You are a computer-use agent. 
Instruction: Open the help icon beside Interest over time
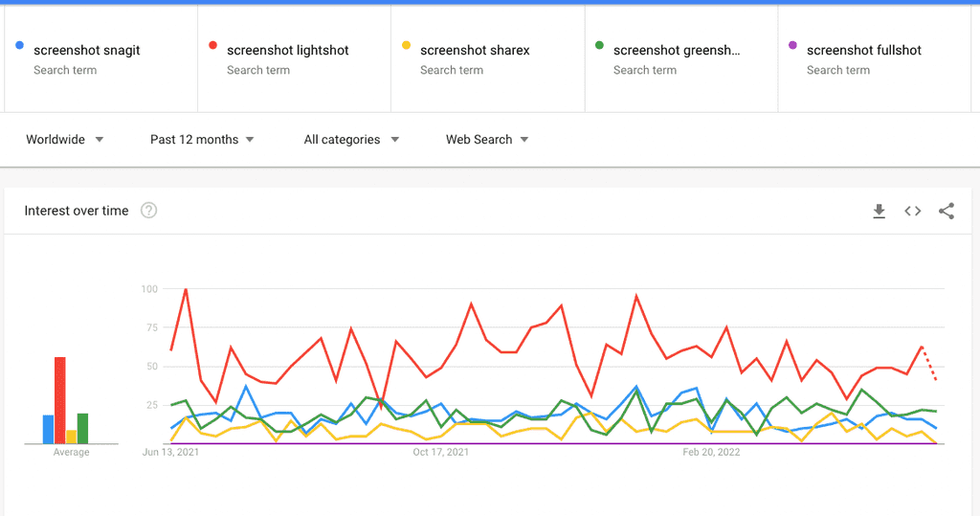(148, 211)
